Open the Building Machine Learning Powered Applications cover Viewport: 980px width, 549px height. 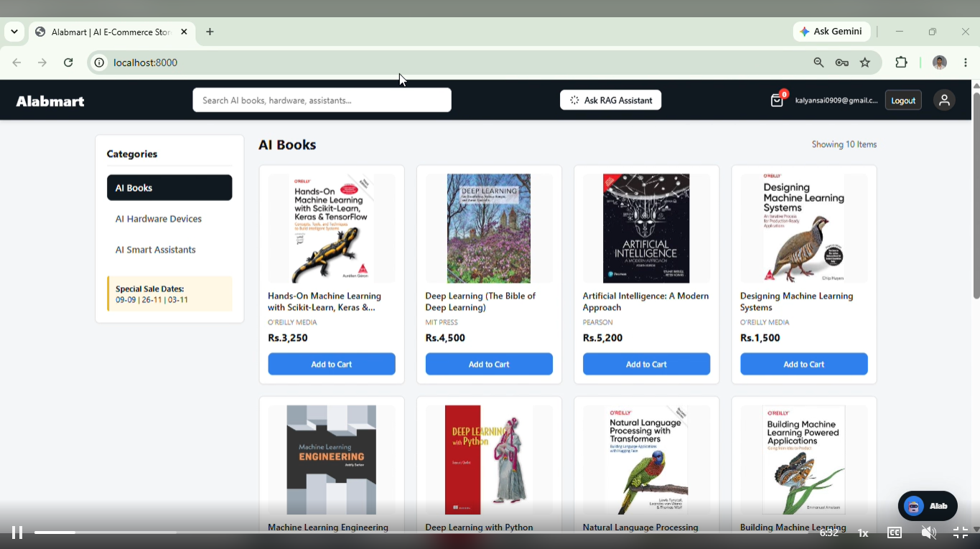click(x=804, y=460)
